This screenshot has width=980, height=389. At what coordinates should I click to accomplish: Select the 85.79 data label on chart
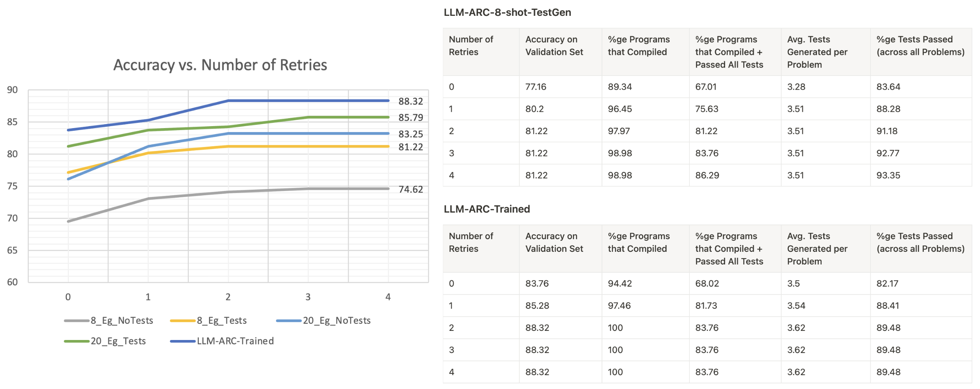click(x=410, y=118)
